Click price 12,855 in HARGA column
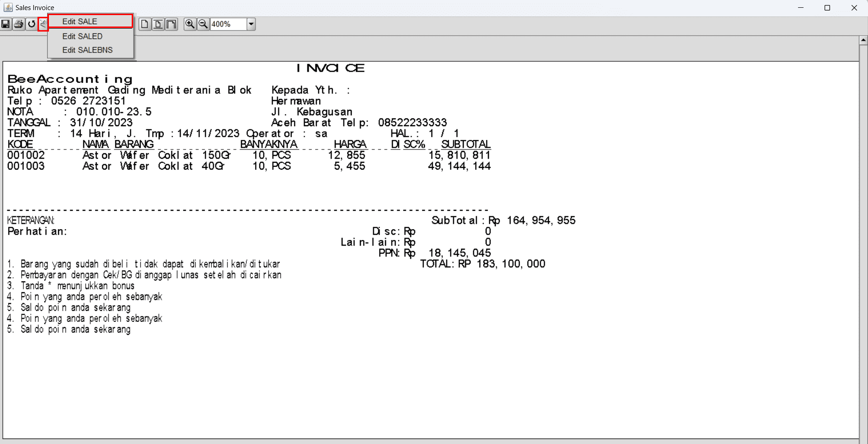The height and width of the screenshot is (444, 868). click(346, 155)
